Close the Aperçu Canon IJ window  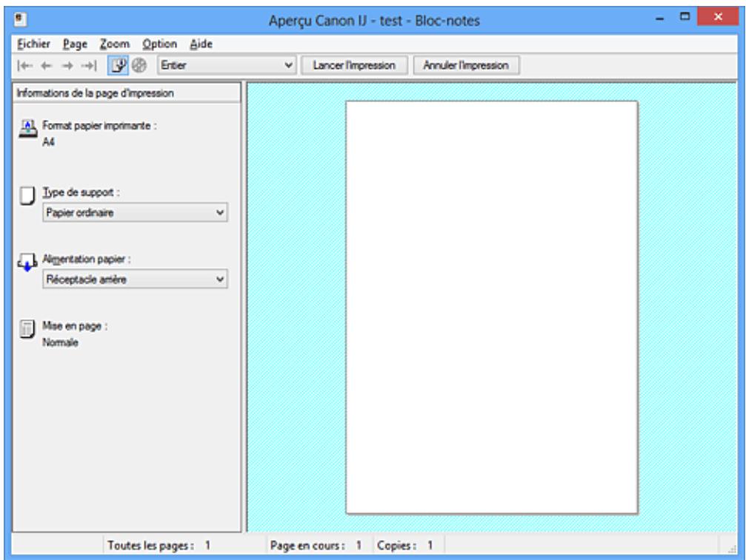pyautogui.click(x=718, y=16)
